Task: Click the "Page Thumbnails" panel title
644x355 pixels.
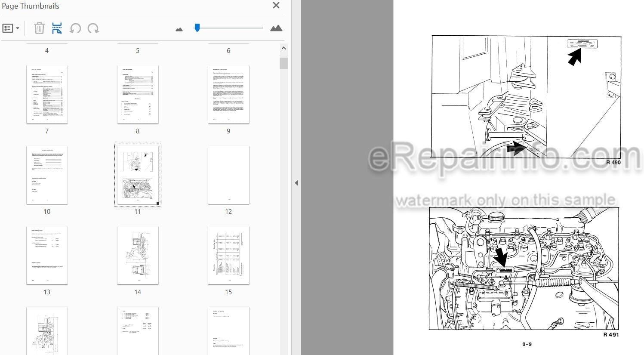Action: pyautogui.click(x=31, y=6)
